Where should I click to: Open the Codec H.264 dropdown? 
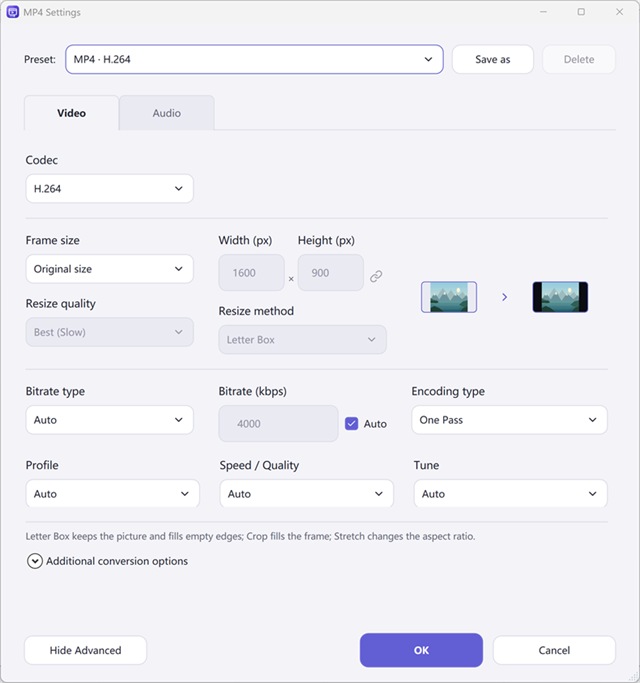109,189
